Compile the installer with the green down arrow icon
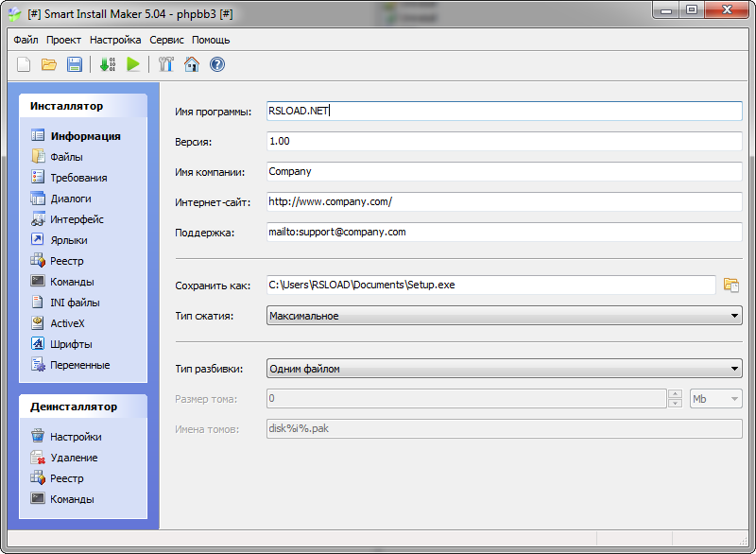Image resolution: width=756 pixels, height=554 pixels. click(x=107, y=64)
